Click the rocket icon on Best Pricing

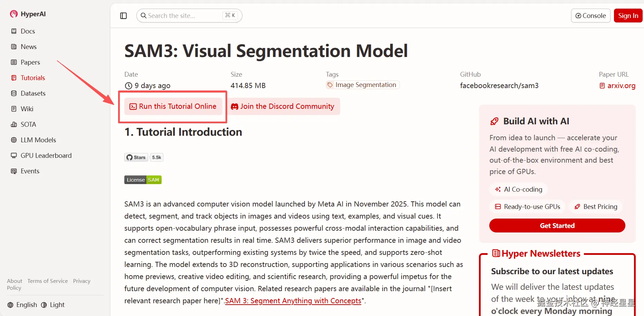[x=577, y=207]
